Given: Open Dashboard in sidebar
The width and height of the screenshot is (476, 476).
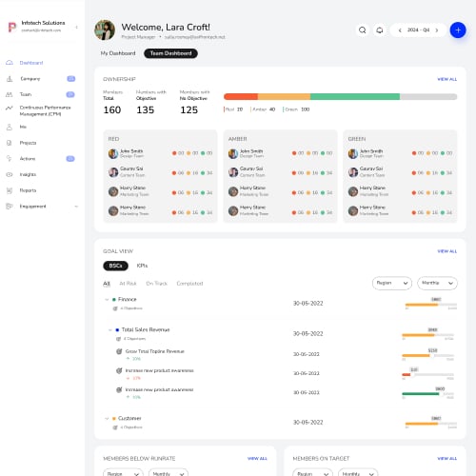Looking at the screenshot, I should click(31, 63).
